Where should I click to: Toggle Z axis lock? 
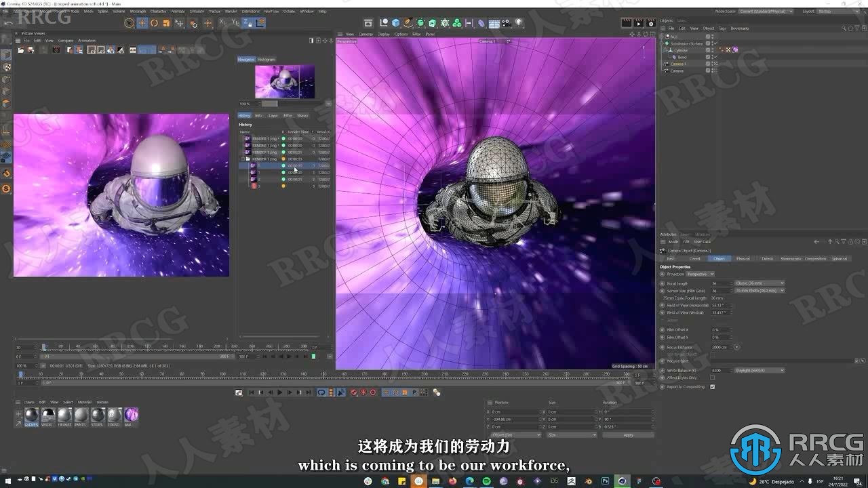pos(246,23)
